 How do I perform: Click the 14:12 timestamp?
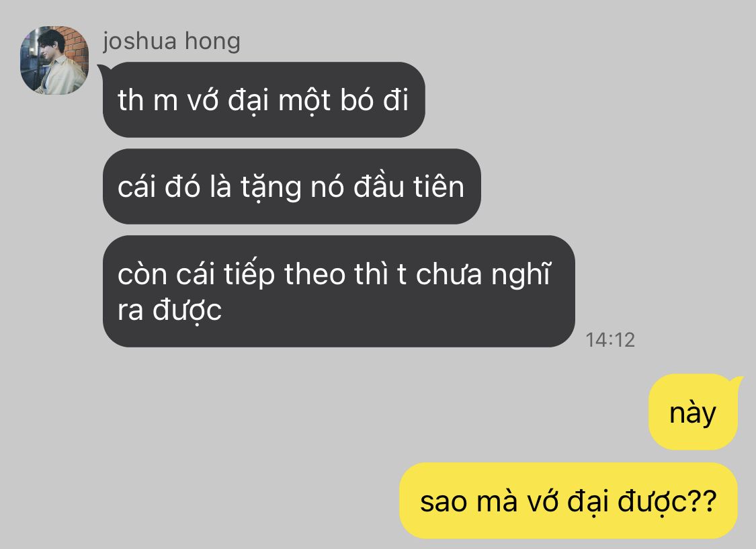coord(610,340)
